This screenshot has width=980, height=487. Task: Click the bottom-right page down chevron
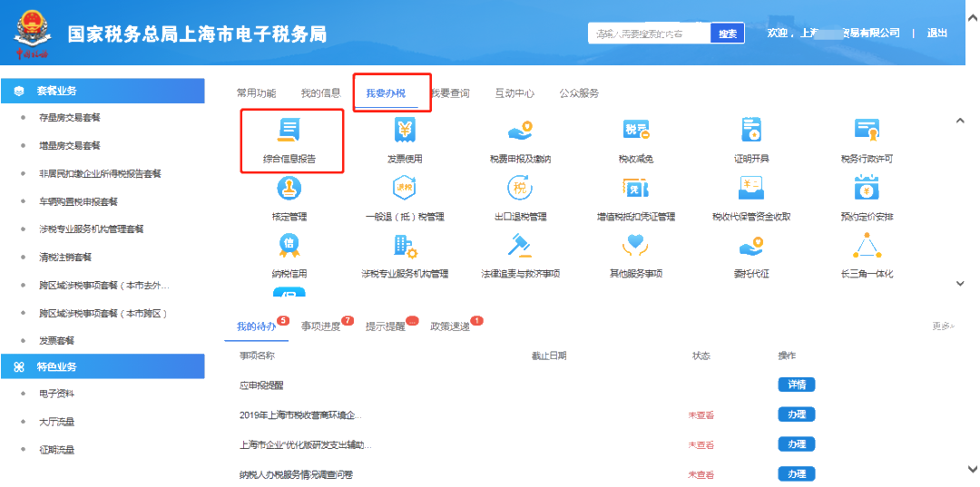972,468
